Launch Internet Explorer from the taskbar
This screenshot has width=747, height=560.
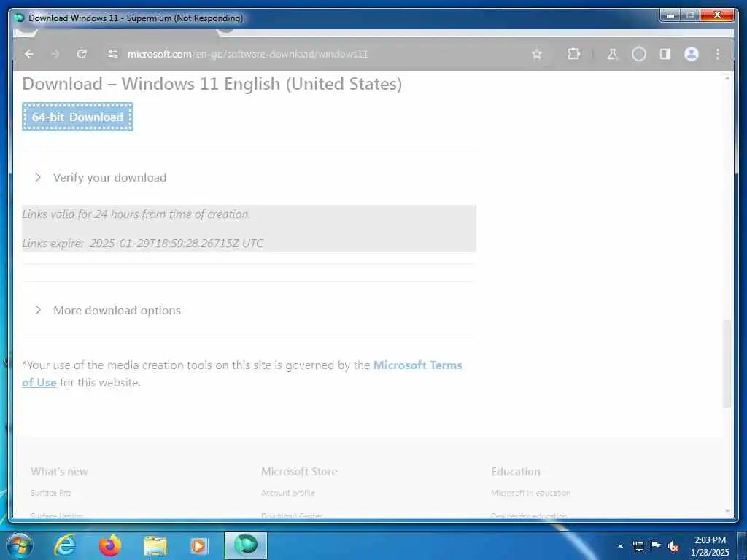[x=65, y=545]
